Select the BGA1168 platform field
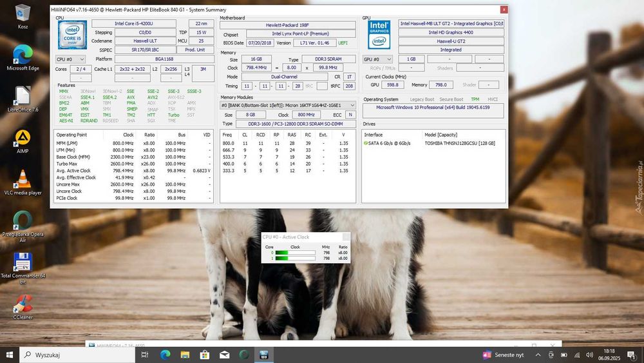The height and width of the screenshot is (363, 644). click(164, 59)
